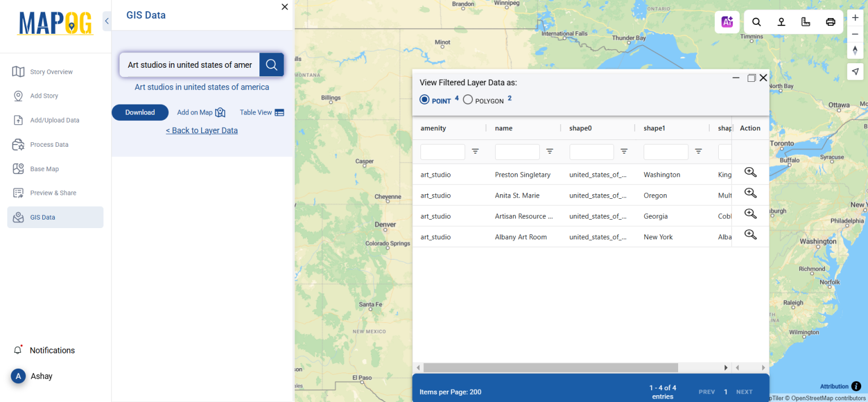
Task: Open the shape1 column filter
Action: pos(698,151)
